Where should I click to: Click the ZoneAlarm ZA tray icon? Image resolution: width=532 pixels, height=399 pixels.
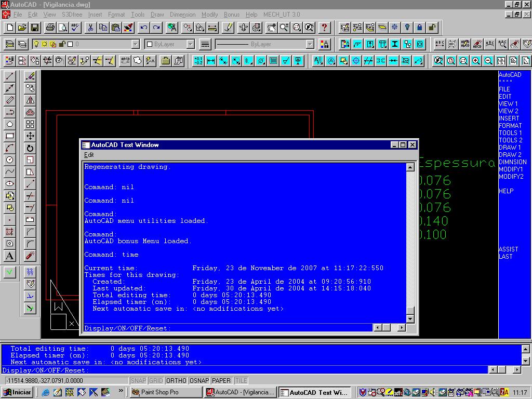pyautogui.click(x=504, y=392)
